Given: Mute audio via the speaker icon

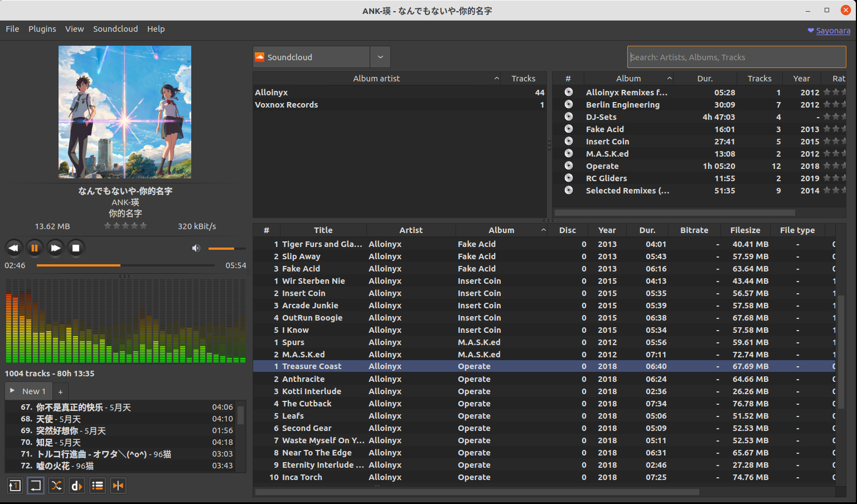Looking at the screenshot, I should pyautogui.click(x=196, y=248).
